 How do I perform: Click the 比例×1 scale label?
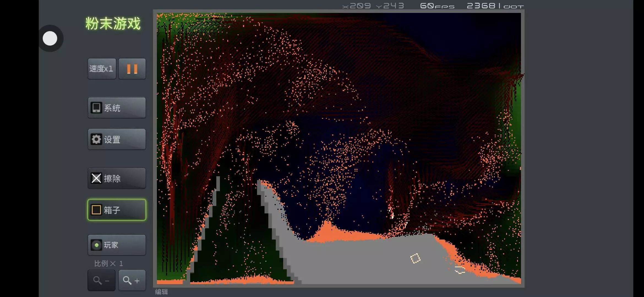108,263
